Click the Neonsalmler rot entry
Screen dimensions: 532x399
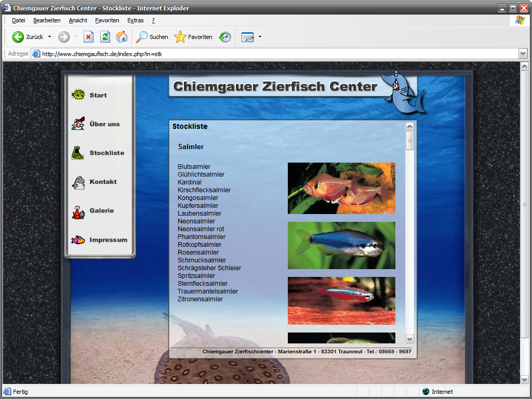point(201,229)
